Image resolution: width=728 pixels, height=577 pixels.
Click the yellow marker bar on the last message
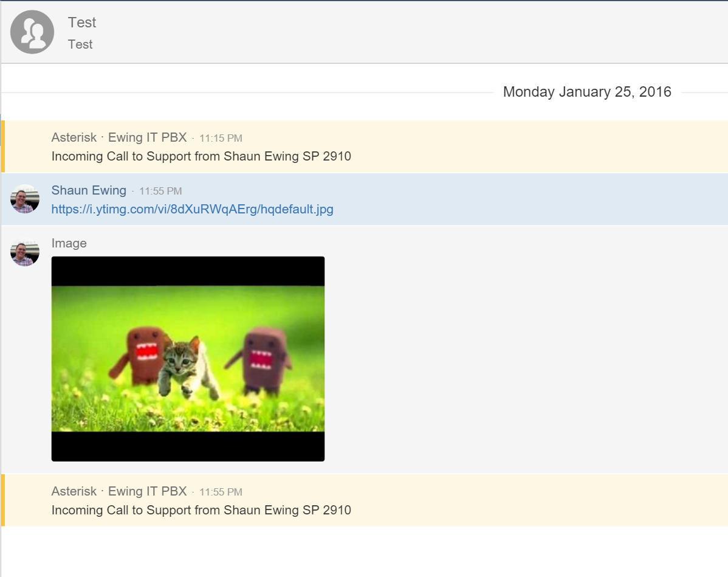click(2, 500)
